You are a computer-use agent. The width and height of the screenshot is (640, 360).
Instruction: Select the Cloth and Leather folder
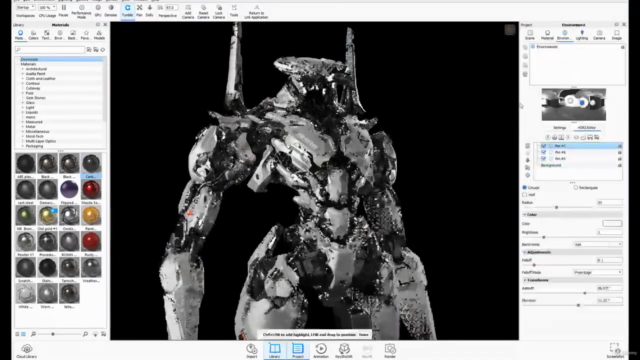pos(40,78)
